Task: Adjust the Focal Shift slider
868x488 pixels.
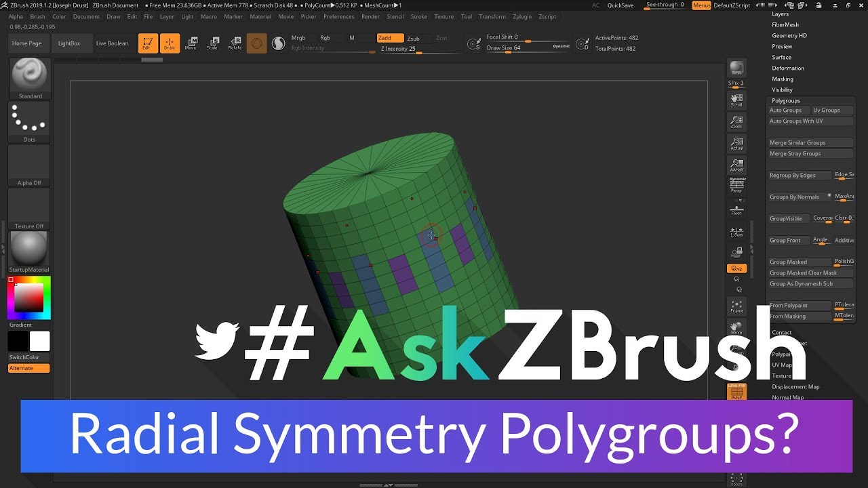Action: (x=528, y=38)
